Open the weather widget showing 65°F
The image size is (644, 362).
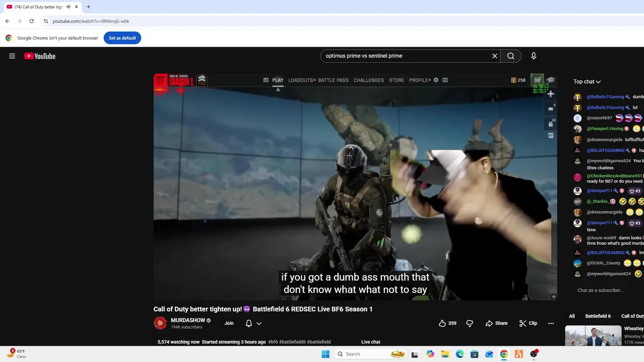coord(17,353)
